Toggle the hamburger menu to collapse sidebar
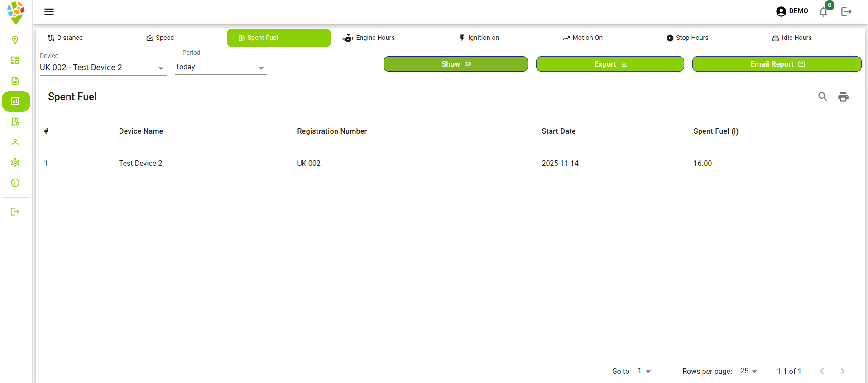Image resolution: width=868 pixels, height=383 pixels. tap(49, 12)
